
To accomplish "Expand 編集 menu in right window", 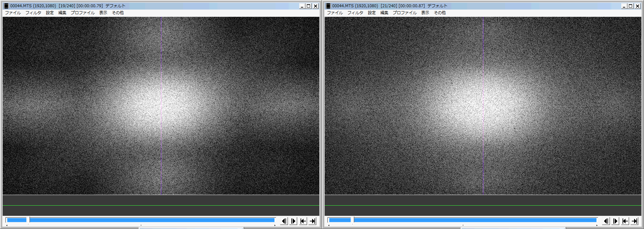I will coord(384,13).
